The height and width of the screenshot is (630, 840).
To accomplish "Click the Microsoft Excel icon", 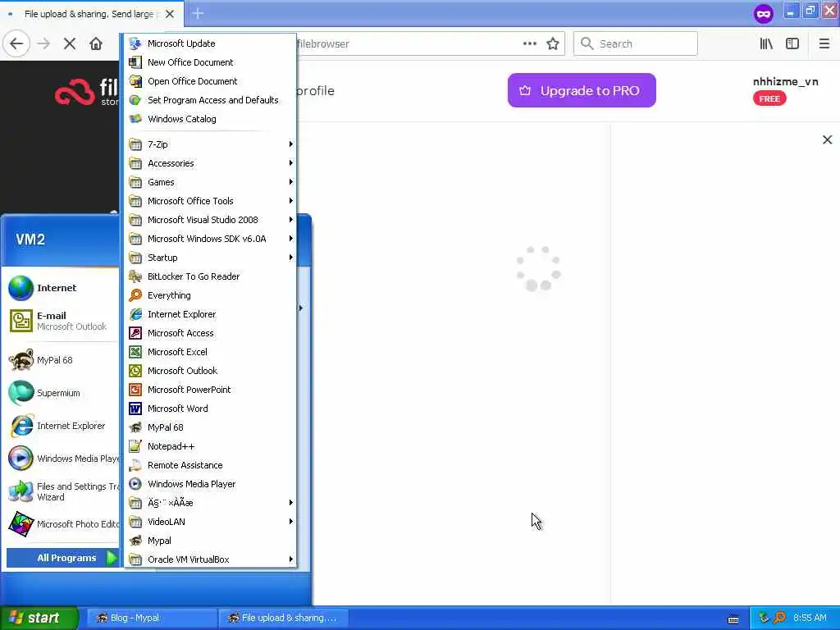I will (135, 352).
